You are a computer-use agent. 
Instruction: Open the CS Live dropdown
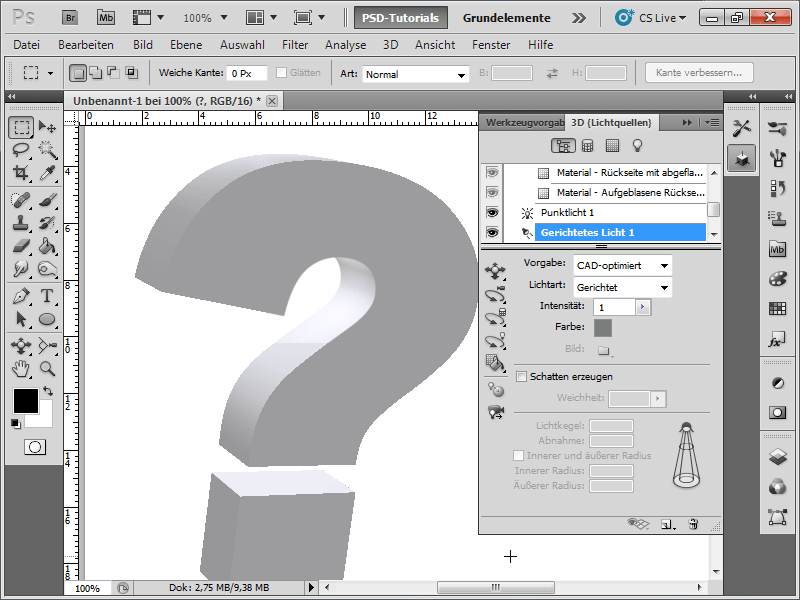(x=651, y=18)
